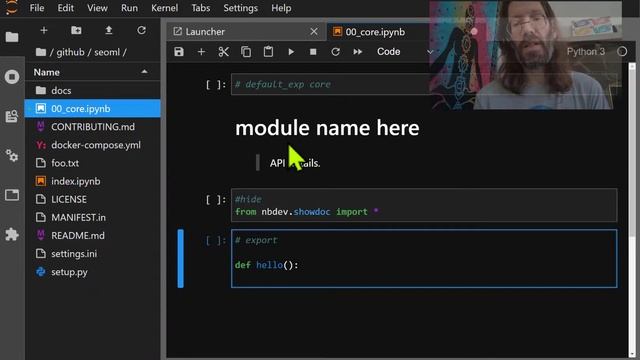
Task: Open the Open Tabs sidebar icon
Action: [12, 195]
